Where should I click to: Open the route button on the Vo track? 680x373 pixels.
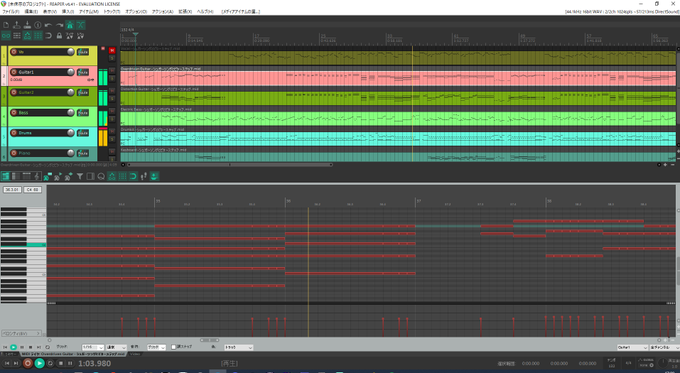(x=83, y=52)
